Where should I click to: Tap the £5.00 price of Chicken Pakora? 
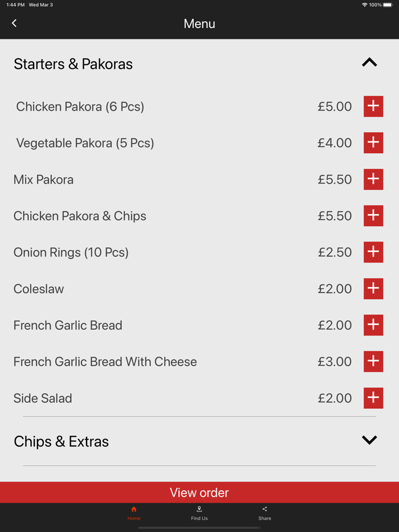[x=335, y=107]
